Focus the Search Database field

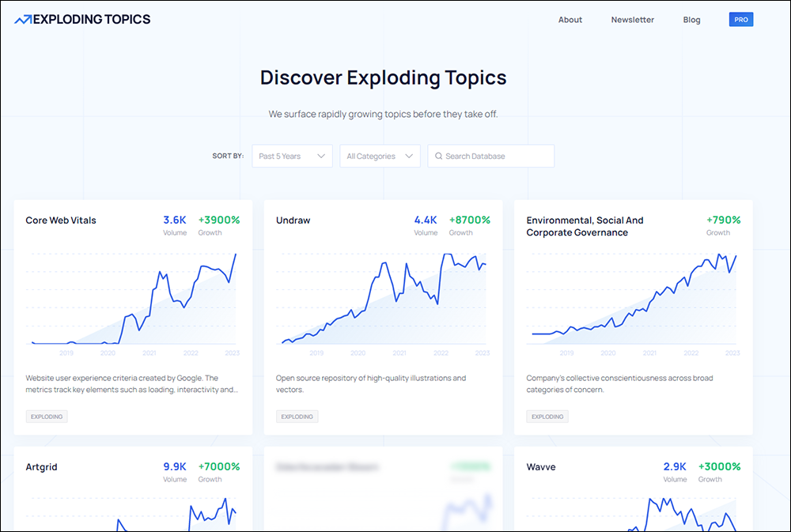491,157
